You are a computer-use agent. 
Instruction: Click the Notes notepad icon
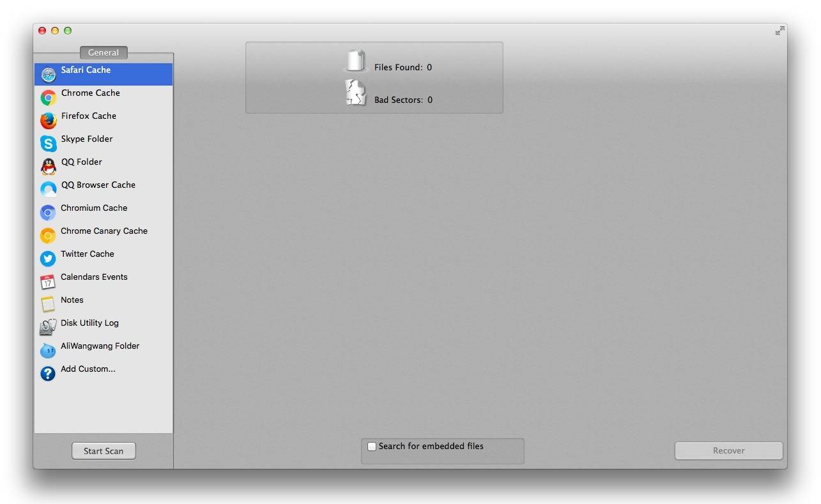pyautogui.click(x=48, y=305)
